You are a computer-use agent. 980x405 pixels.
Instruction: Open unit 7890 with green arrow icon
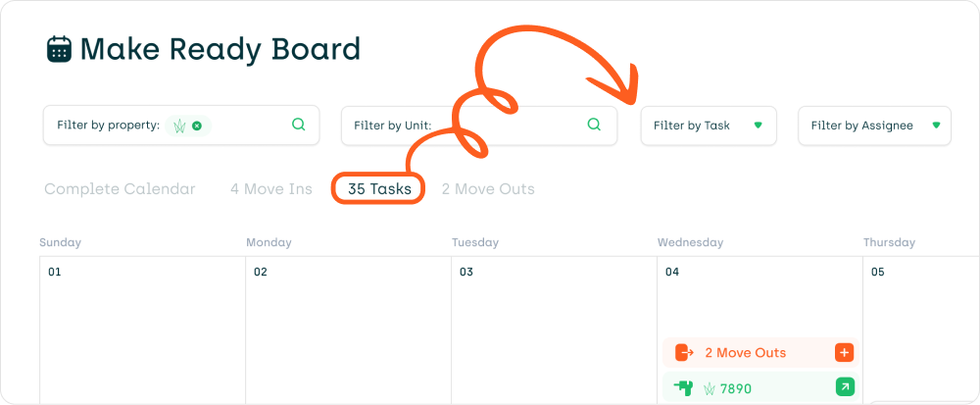point(845,388)
